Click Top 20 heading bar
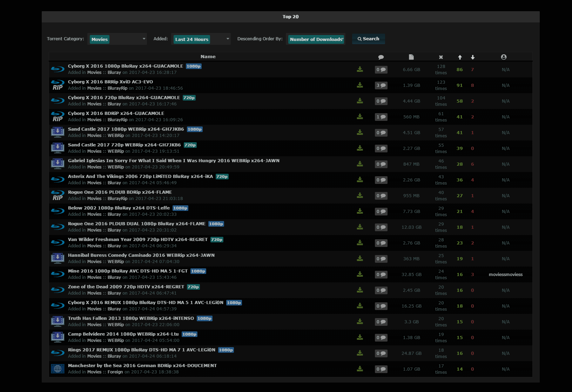The image size is (572, 392). click(290, 17)
